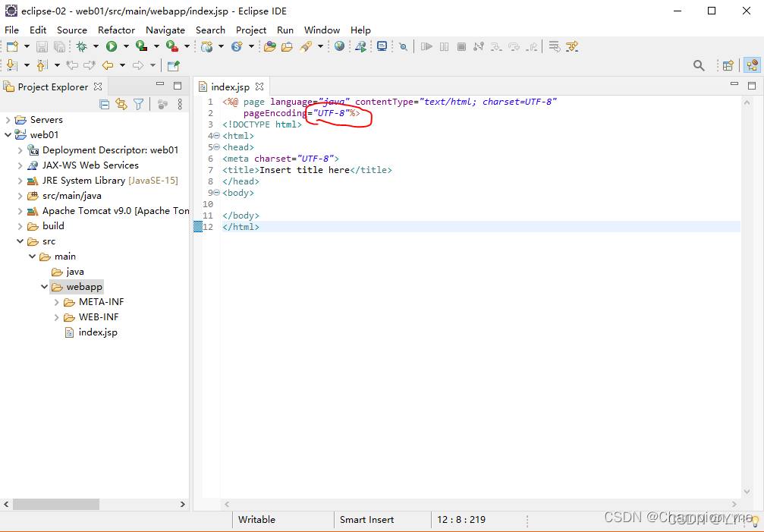Launch Coverage with the green-red play icon

[142, 46]
